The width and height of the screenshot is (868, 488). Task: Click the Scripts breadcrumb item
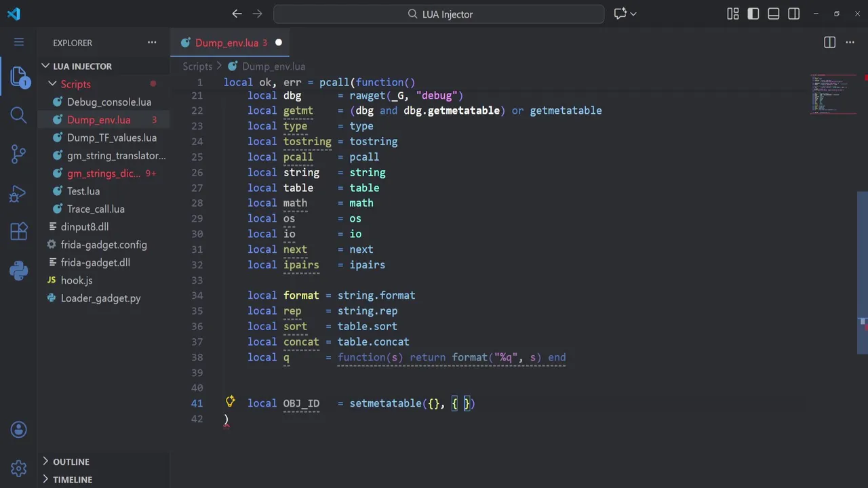[197, 66]
